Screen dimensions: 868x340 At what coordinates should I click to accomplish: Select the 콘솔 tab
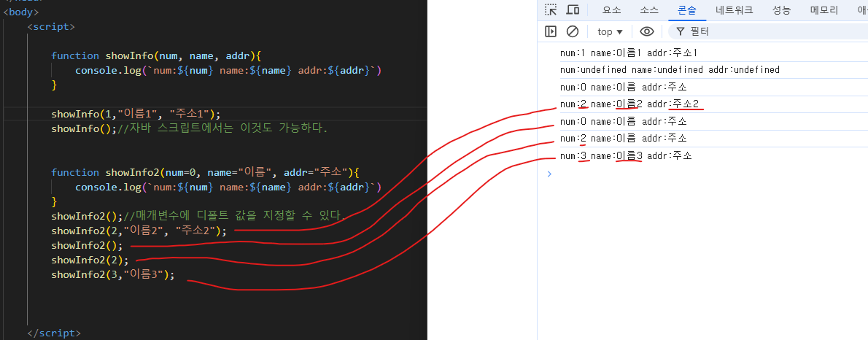pyautogui.click(x=687, y=10)
